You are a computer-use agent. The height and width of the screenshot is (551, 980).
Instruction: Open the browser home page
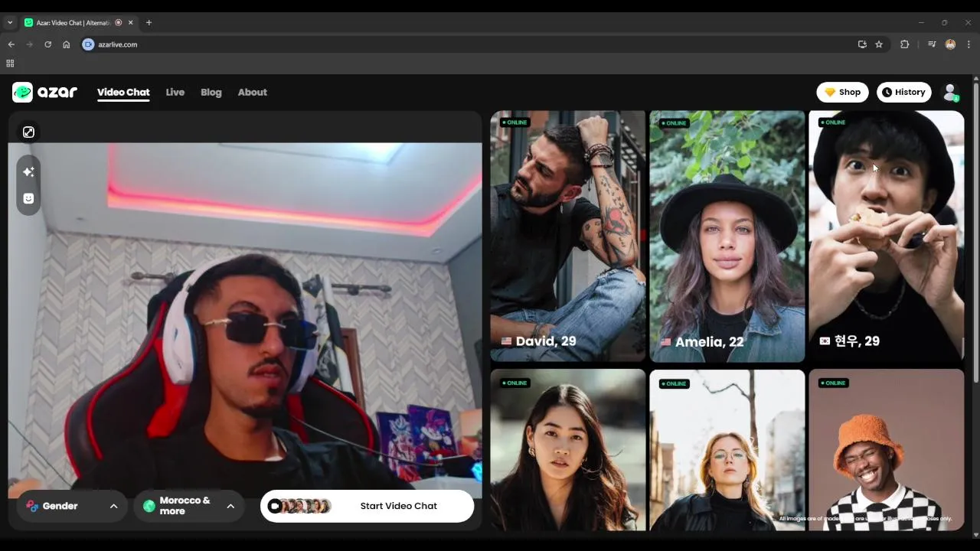click(x=67, y=44)
